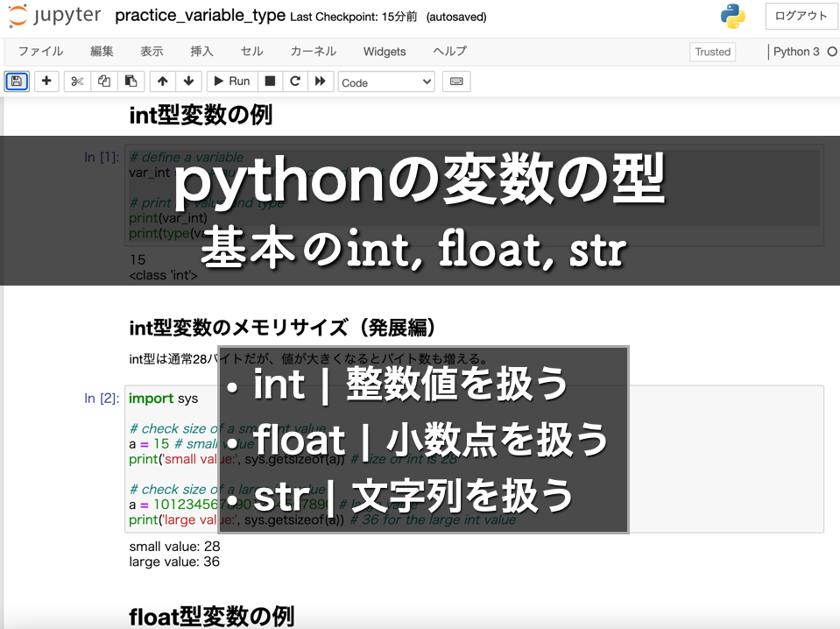Run the current cell

click(x=230, y=81)
